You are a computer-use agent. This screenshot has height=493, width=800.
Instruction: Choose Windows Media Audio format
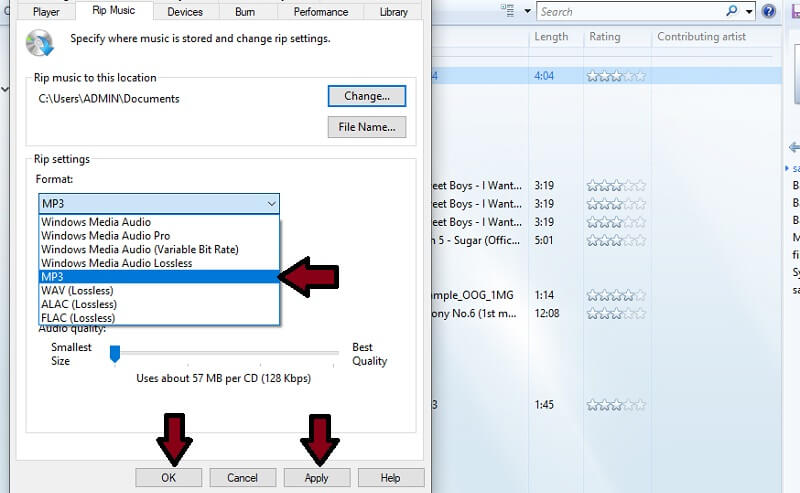click(x=159, y=222)
